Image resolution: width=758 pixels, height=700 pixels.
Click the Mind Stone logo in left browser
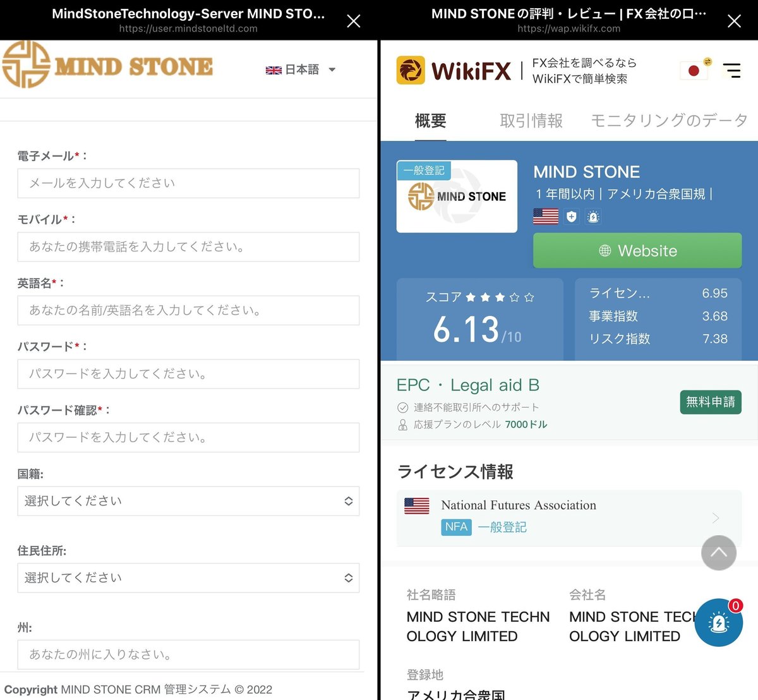pos(108,64)
